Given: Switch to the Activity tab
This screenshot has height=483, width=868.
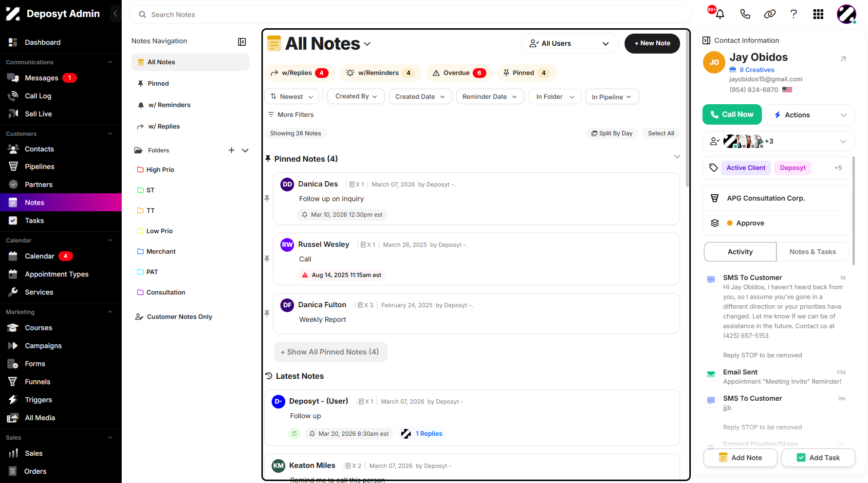Looking at the screenshot, I should pyautogui.click(x=740, y=252).
